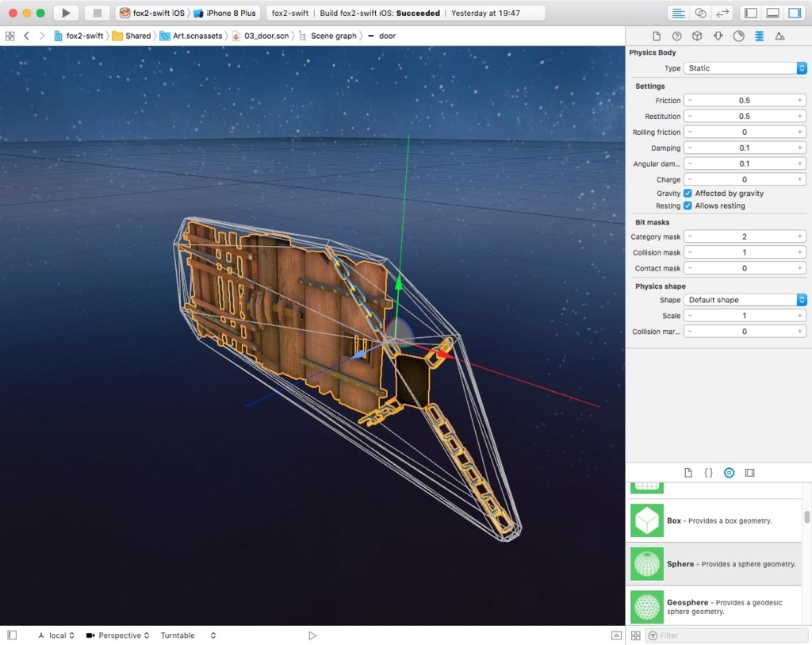
Task: Open the File inspector tab
Action: (657, 36)
